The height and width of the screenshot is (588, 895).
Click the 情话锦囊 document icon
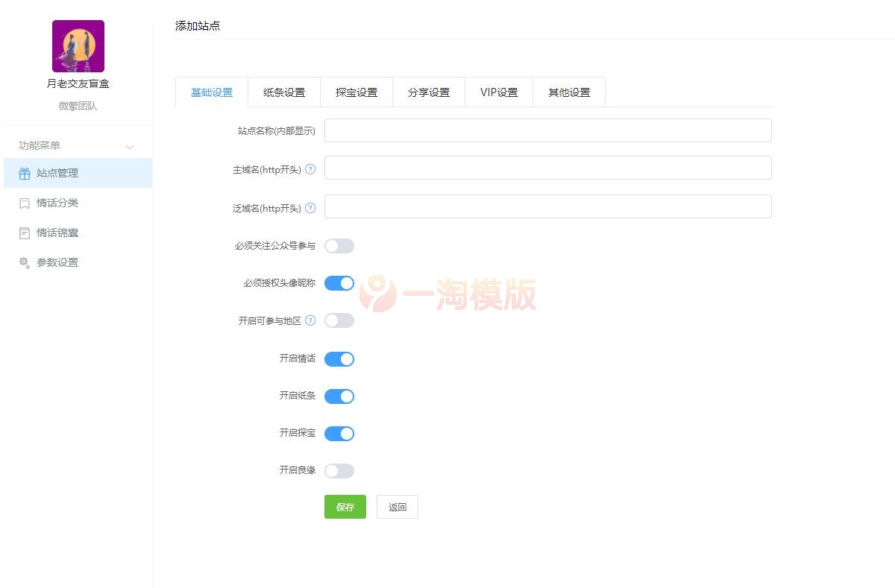[x=22, y=232]
